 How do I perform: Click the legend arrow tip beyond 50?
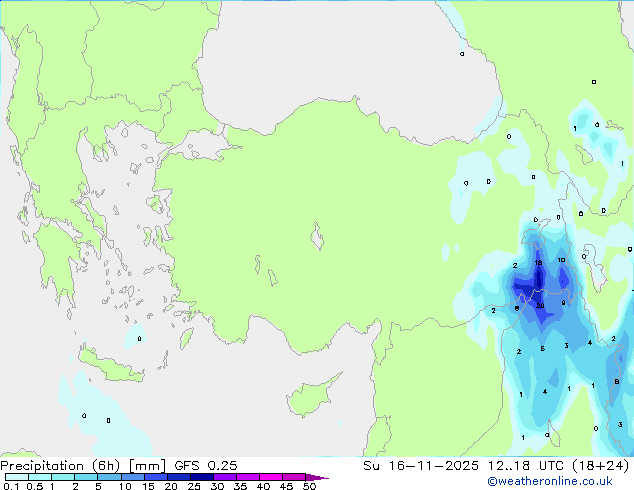point(317,477)
